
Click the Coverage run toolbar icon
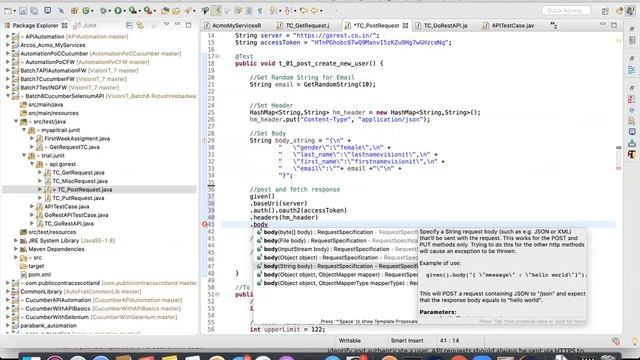(132, 11)
